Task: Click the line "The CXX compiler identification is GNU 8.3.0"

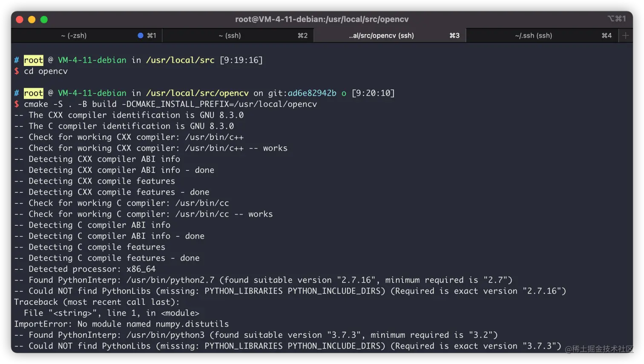Action: coord(129,115)
